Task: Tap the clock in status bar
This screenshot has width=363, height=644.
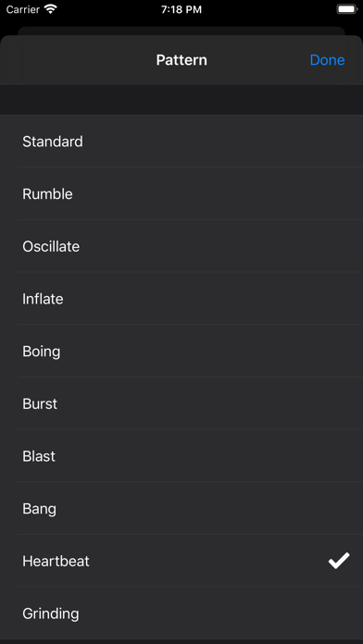Action: pyautogui.click(x=181, y=9)
